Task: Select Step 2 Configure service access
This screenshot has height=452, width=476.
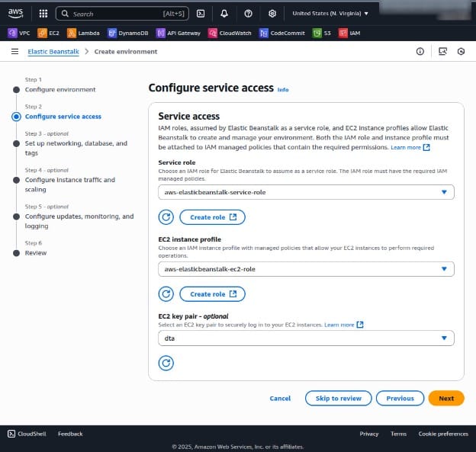Action: tap(63, 117)
